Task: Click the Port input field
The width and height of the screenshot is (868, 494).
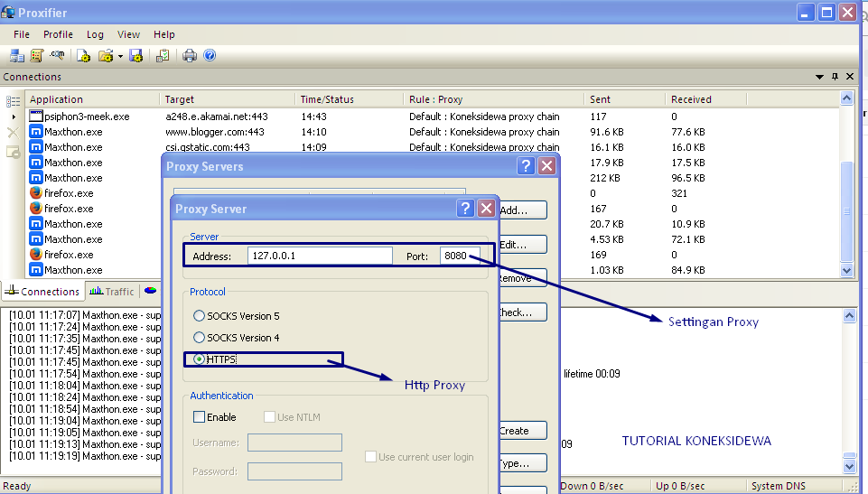Action: point(460,256)
